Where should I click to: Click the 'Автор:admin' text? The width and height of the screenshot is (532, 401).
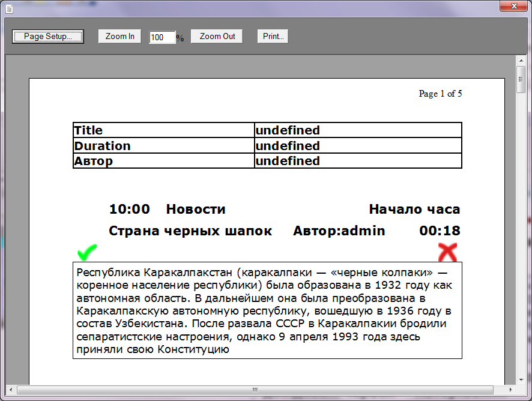pos(339,231)
